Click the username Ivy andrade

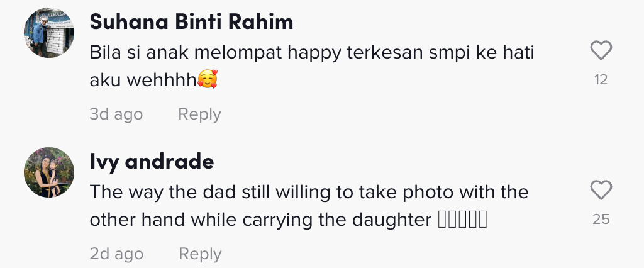click(x=152, y=162)
